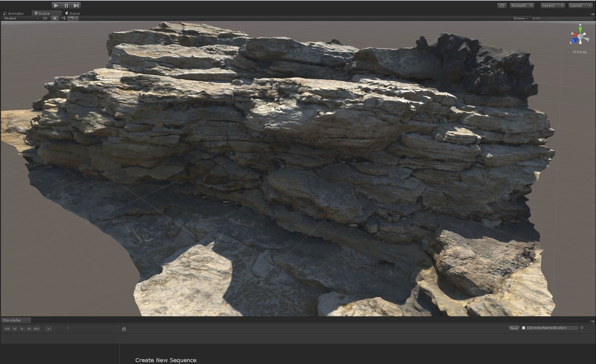Click the Storyteller home icon
596x364 pixels.
(124, 329)
